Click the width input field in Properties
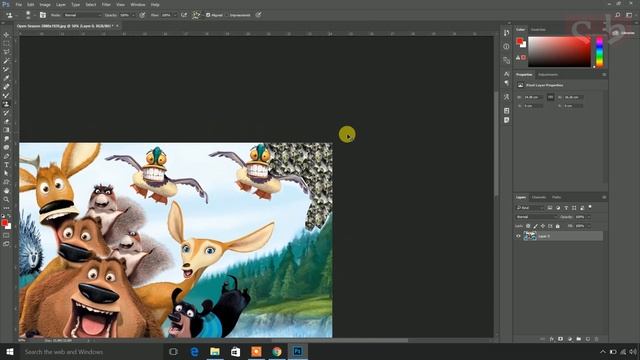Screen dimensions: 640x360 (533, 97)
